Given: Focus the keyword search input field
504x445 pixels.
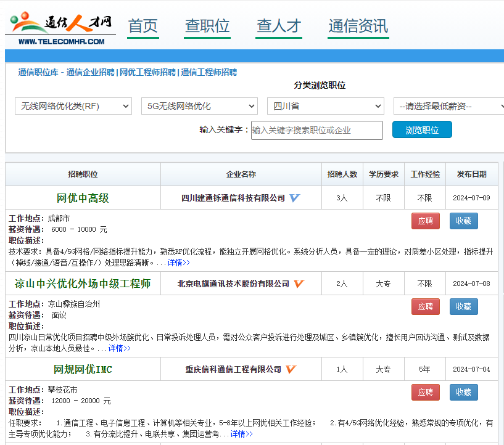Looking at the screenshot, I should pos(317,130).
